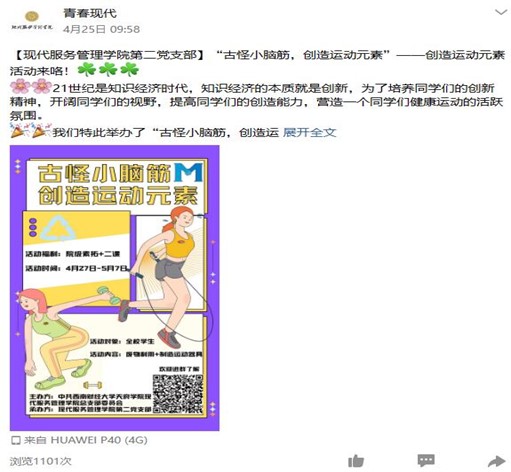511x472 pixels.
Task: Click the 4月25日 09:58 timestamp
Action: pyautogui.click(x=101, y=29)
